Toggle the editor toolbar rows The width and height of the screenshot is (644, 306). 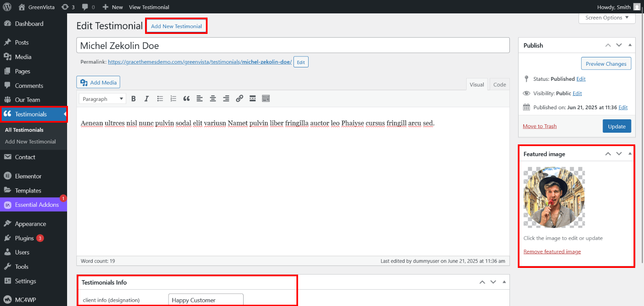[266, 99]
